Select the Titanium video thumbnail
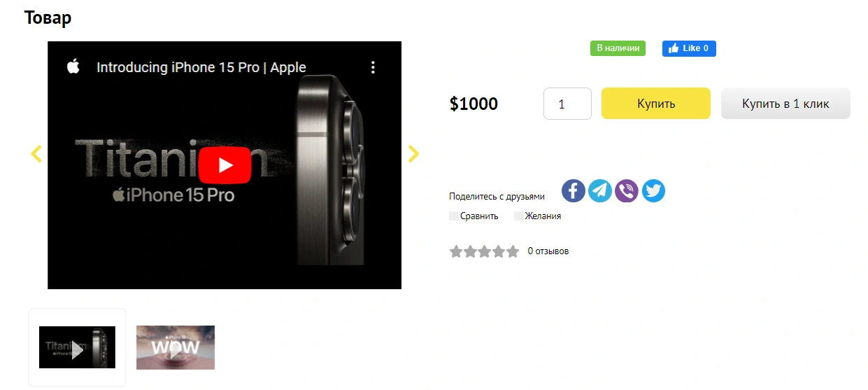Viewport: 868px width, 390px height. [x=77, y=347]
